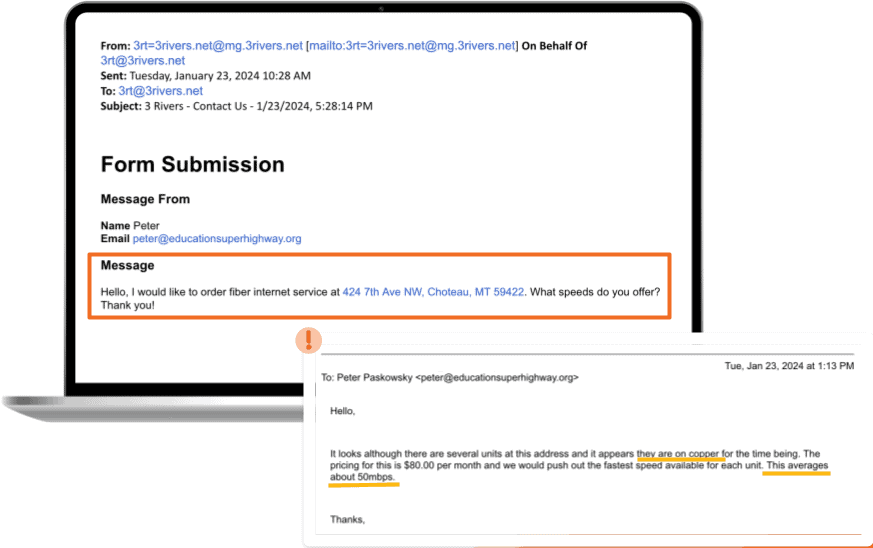The image size is (873, 548).
Task: Click the reply recipient Peter Paskowsky
Action: [x=450, y=378]
